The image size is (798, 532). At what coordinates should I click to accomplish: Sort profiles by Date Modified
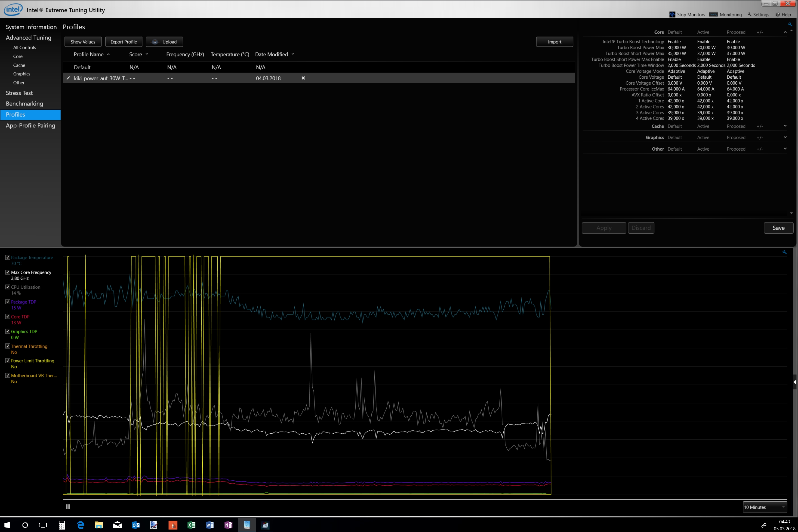click(x=274, y=54)
